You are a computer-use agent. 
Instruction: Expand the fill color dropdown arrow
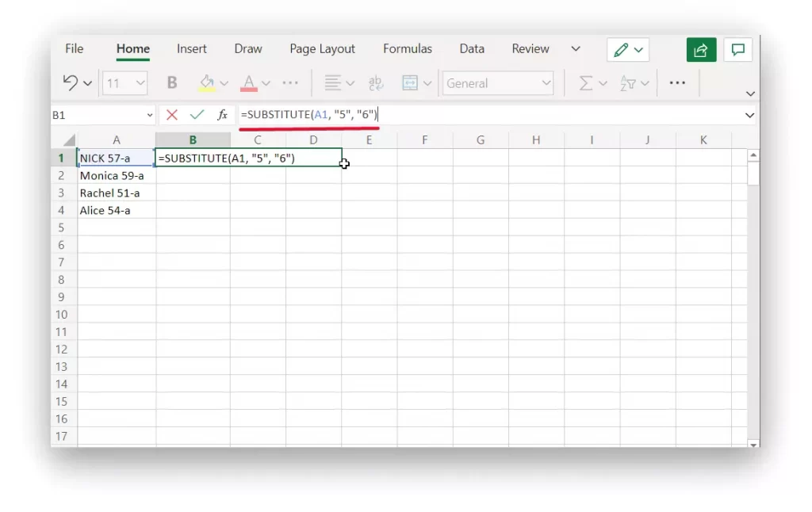pos(224,83)
